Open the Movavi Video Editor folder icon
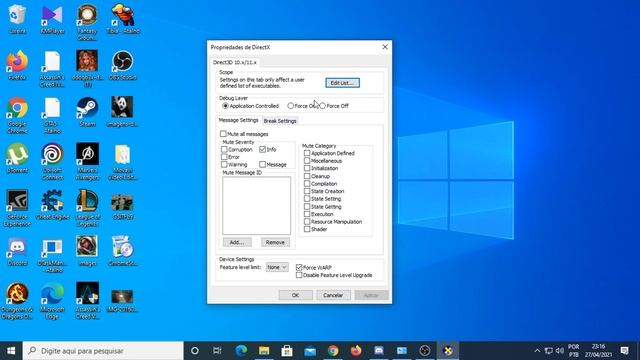 [x=122, y=162]
